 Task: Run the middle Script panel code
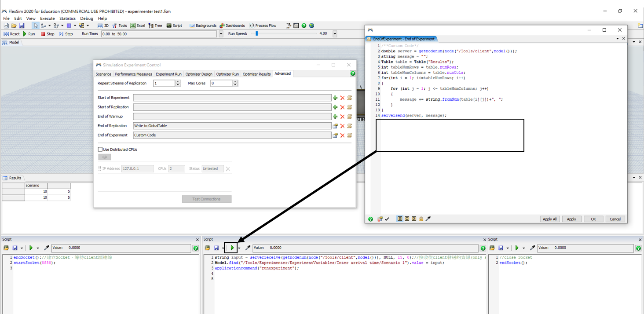point(232,248)
